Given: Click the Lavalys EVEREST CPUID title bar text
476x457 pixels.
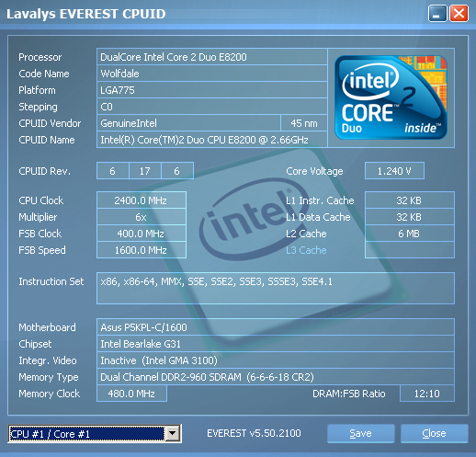Looking at the screenshot, I should coord(86,14).
